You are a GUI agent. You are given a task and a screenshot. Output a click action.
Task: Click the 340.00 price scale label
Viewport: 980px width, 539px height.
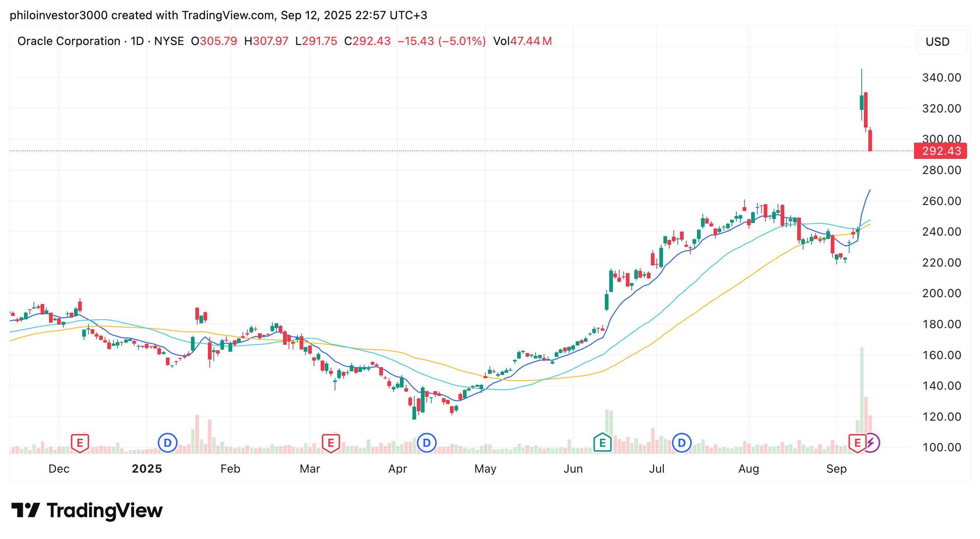[x=941, y=78]
